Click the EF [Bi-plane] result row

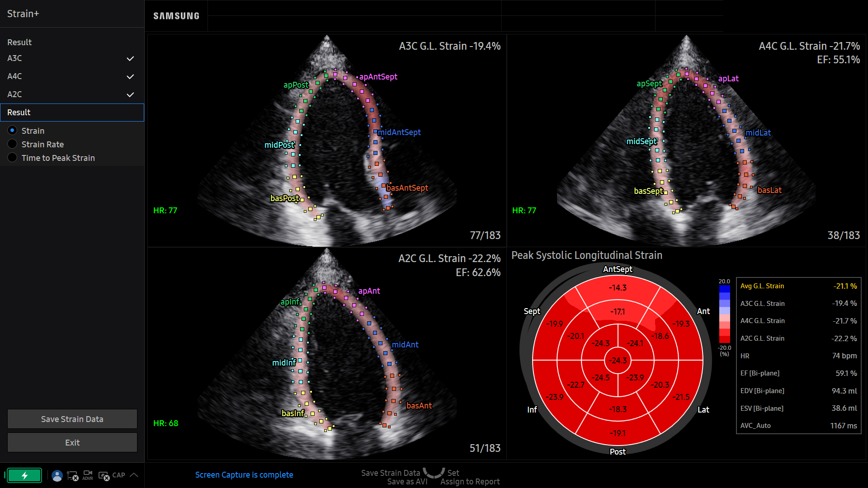tap(799, 373)
